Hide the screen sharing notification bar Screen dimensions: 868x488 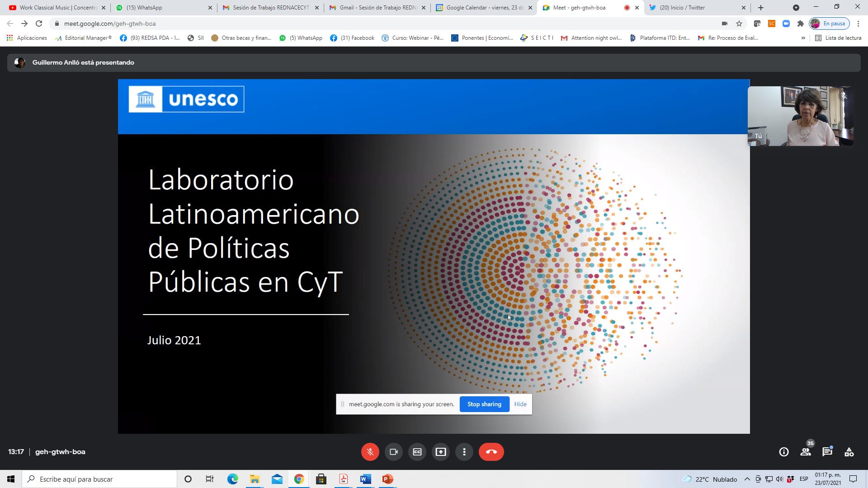tap(520, 404)
